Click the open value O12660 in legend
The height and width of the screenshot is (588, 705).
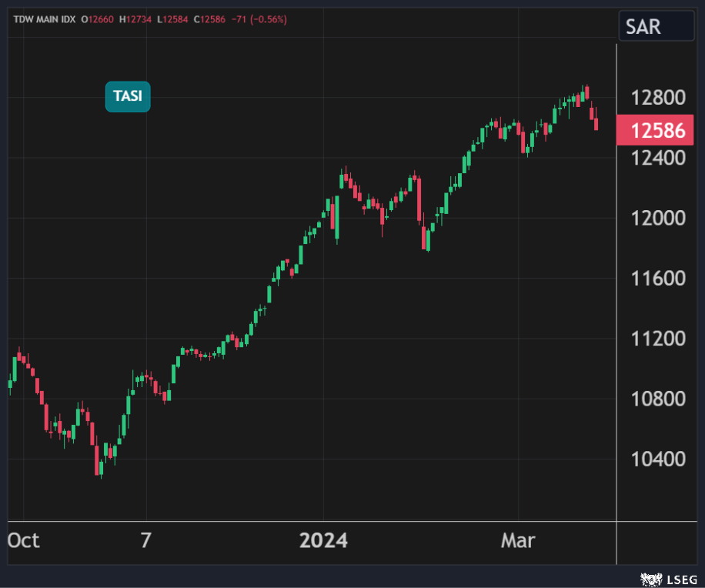coord(98,19)
